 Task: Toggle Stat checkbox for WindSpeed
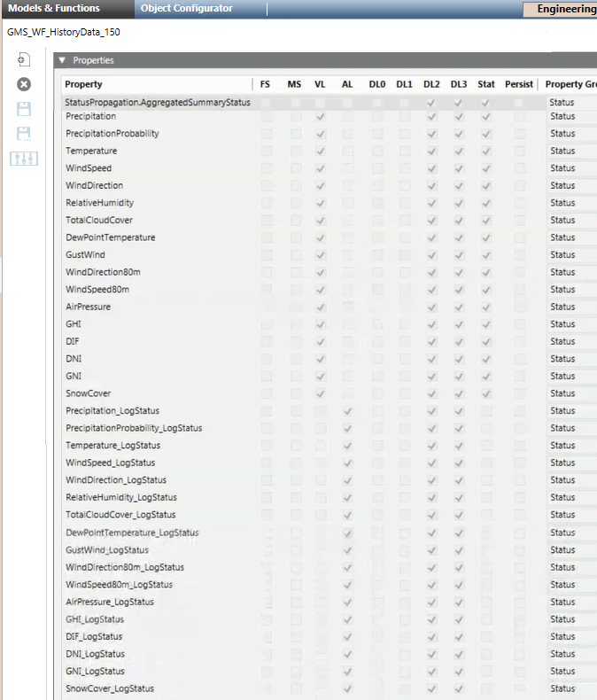click(486, 168)
